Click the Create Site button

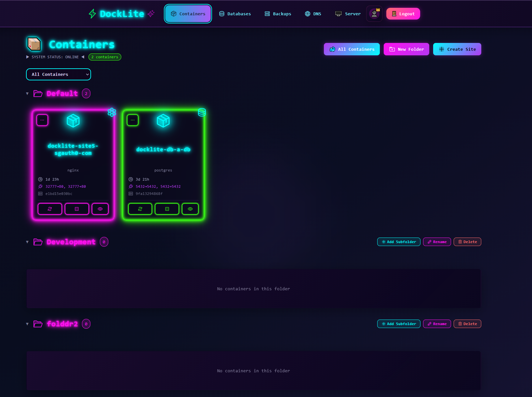[x=457, y=49]
